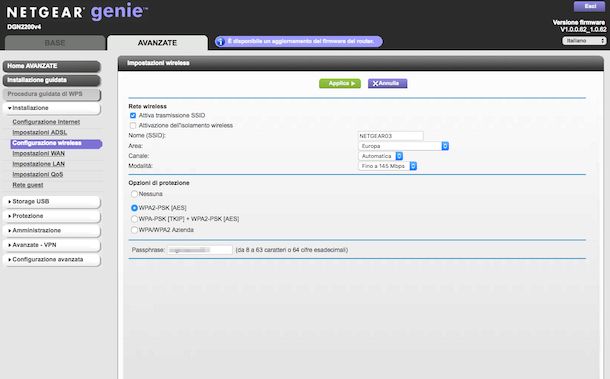
Task: Open the Italiano language dropdown
Action: click(x=584, y=40)
